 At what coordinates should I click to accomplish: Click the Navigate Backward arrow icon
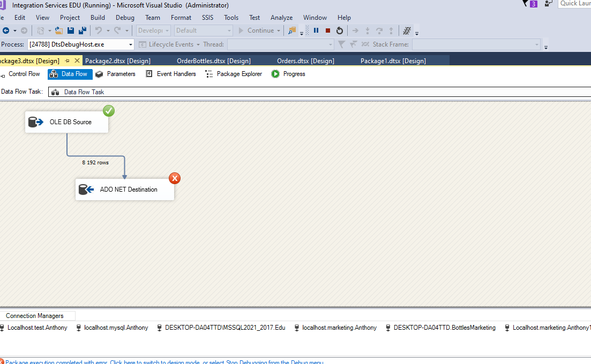point(6,31)
